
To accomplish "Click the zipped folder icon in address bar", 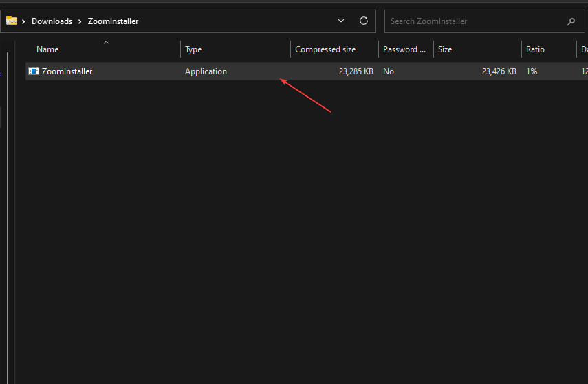I will 12,21.
